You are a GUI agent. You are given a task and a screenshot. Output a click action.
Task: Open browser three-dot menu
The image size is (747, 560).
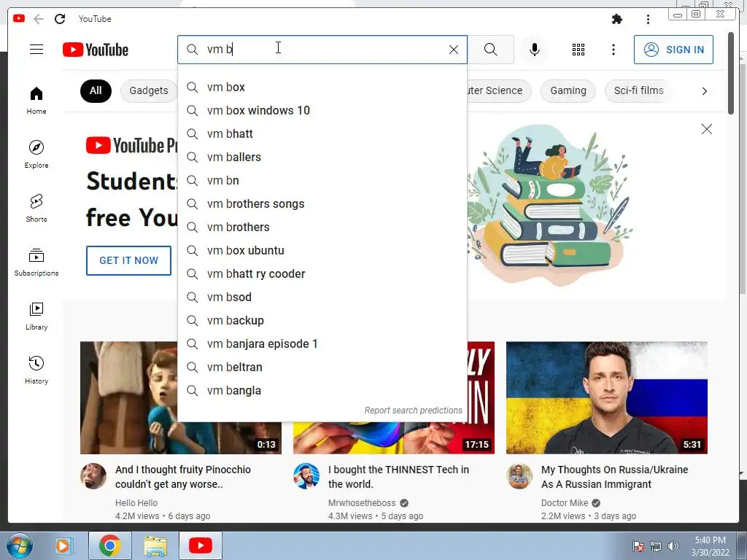(648, 19)
